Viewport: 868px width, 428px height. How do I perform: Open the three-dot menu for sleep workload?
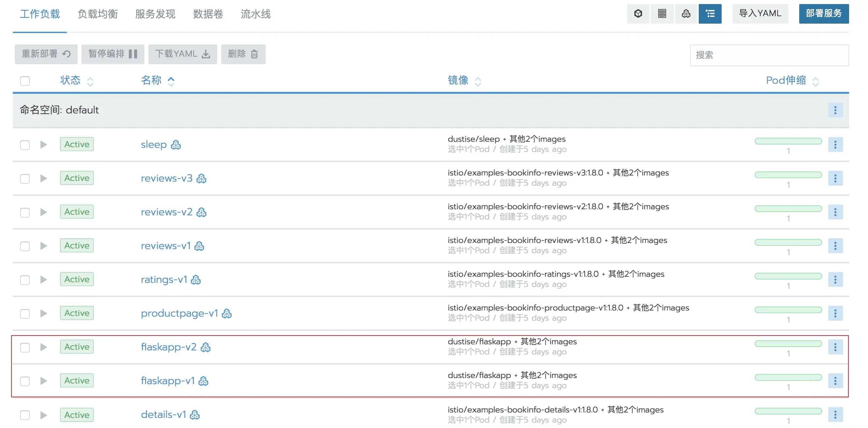tap(835, 144)
